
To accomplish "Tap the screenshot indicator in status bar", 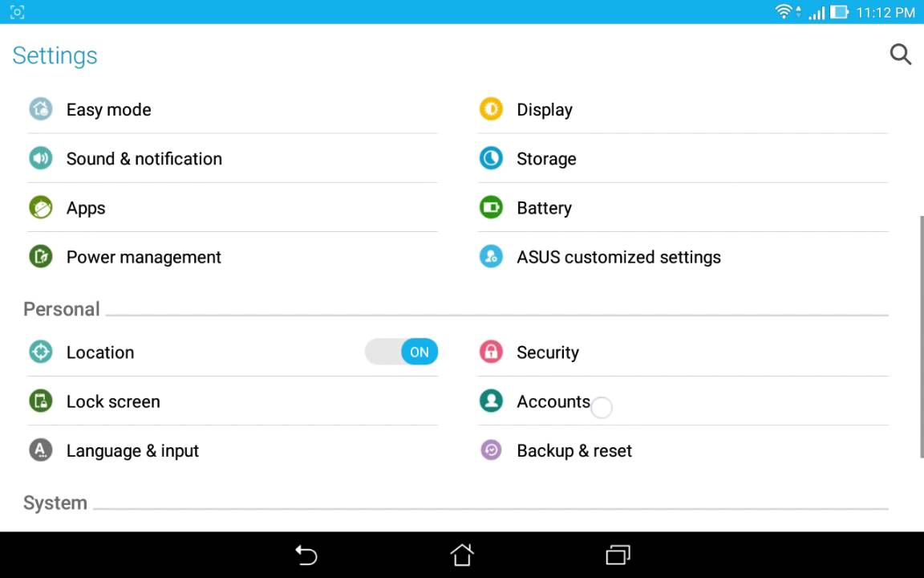I will tap(17, 12).
